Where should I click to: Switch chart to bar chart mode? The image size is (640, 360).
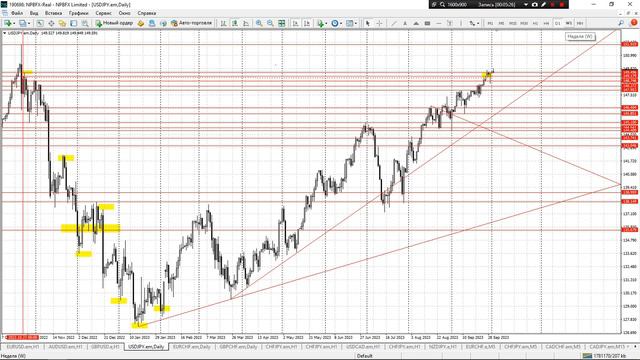(x=223, y=23)
